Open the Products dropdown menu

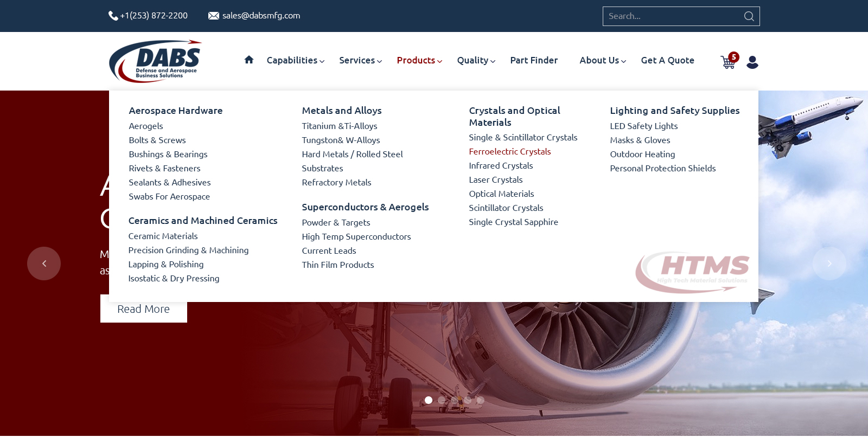click(419, 60)
